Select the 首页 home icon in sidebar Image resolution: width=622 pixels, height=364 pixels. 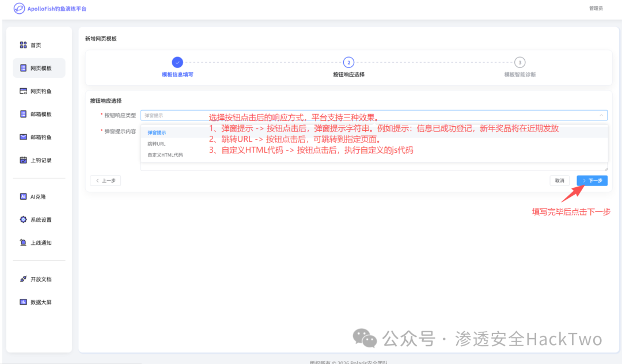(23, 45)
